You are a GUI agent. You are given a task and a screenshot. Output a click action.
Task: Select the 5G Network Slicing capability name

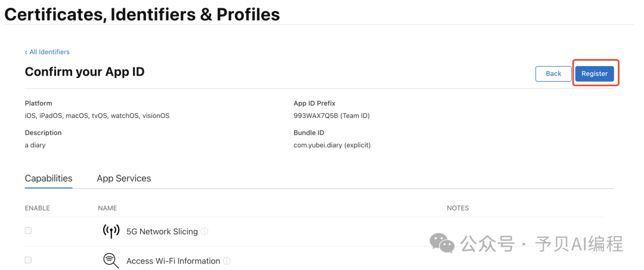(162, 232)
